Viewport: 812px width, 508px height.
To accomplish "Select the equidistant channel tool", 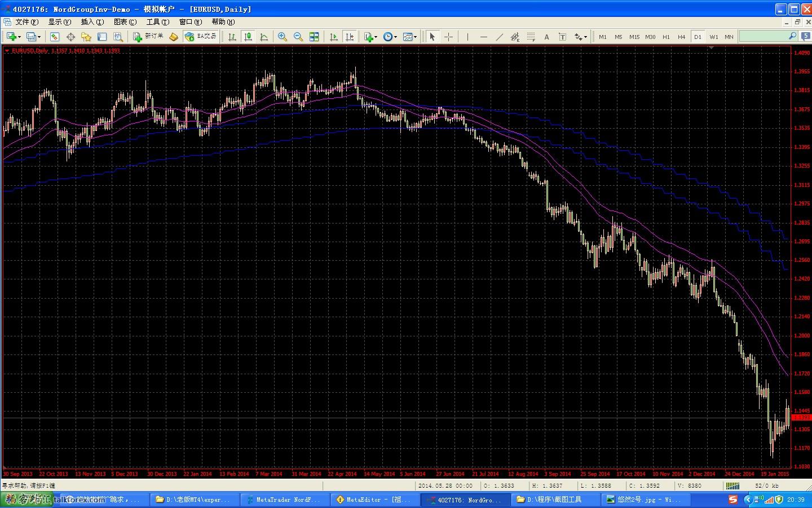I will pyautogui.click(x=515, y=37).
